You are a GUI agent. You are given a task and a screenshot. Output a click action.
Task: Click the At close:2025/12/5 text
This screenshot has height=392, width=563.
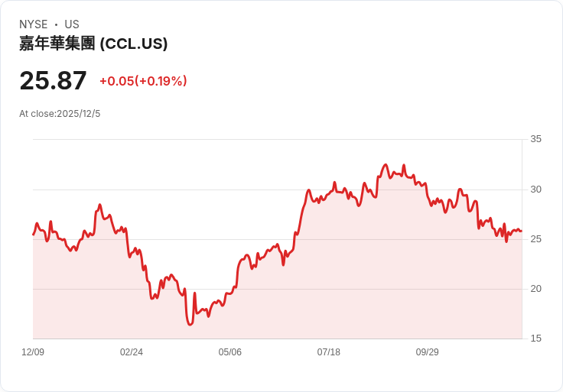60,114
